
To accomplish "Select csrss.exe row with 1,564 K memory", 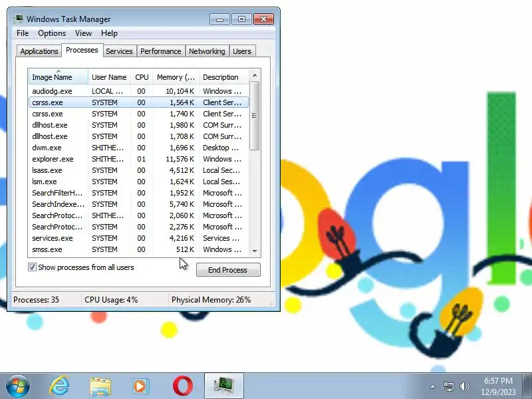I will (138, 102).
